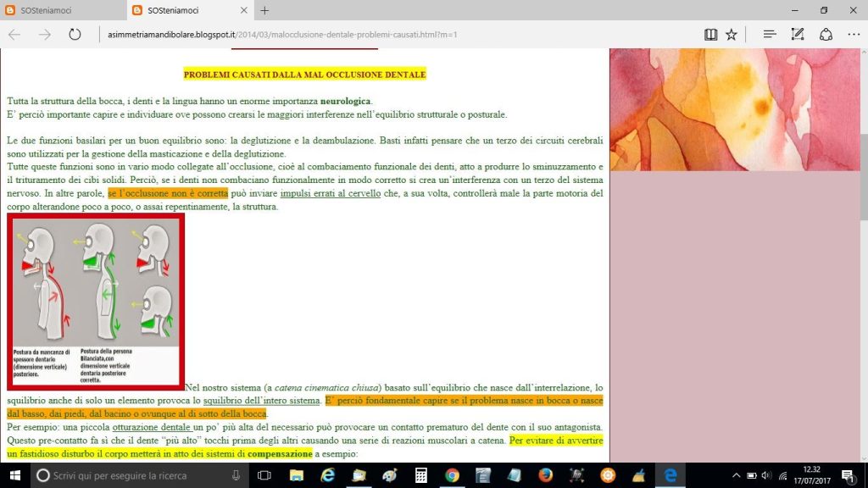Click the browser back arrow
The height and width of the screenshot is (488, 868).
point(14,35)
